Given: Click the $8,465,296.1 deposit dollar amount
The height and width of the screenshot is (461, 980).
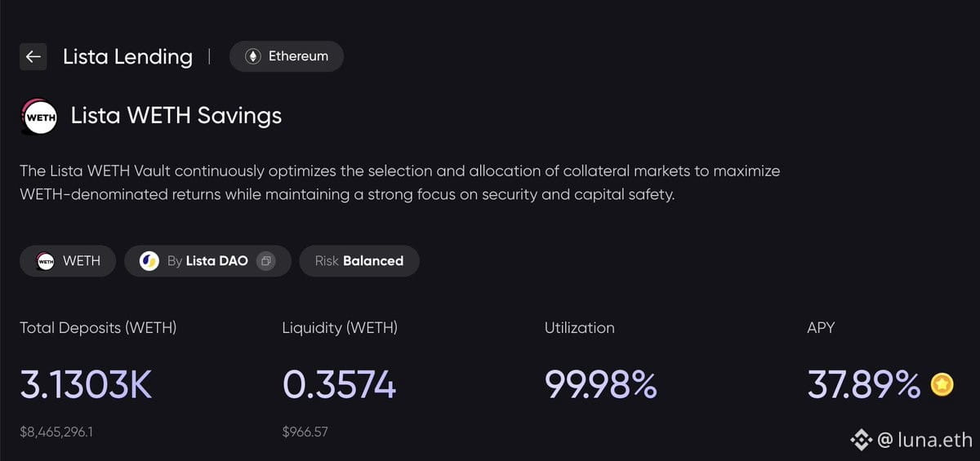Looking at the screenshot, I should coord(56,432).
